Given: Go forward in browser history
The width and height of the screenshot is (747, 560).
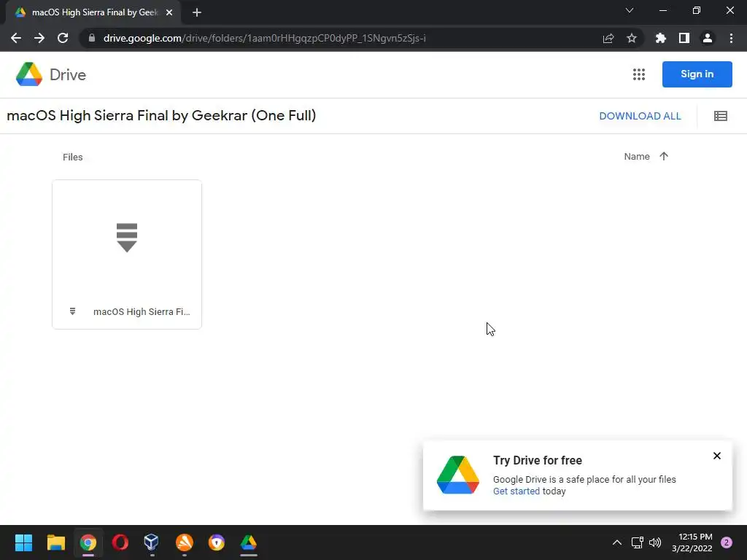Looking at the screenshot, I should (x=39, y=38).
